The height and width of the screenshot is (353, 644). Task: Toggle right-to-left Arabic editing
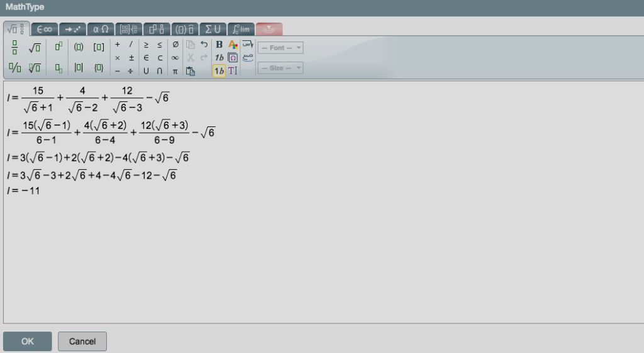[x=248, y=44]
